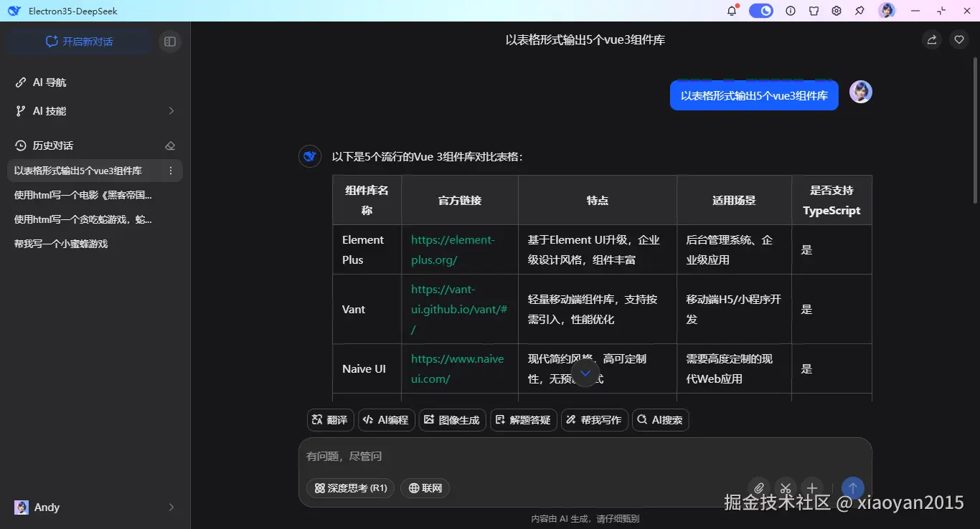980x529 pixels.
Task: Attach a file with the paperclip icon
Action: tap(759, 488)
